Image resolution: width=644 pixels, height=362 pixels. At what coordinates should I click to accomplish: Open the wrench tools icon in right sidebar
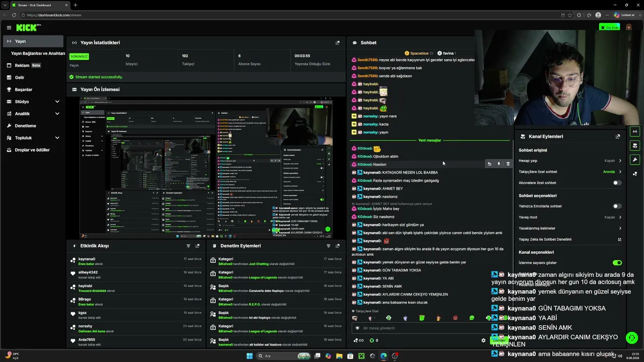click(x=635, y=160)
